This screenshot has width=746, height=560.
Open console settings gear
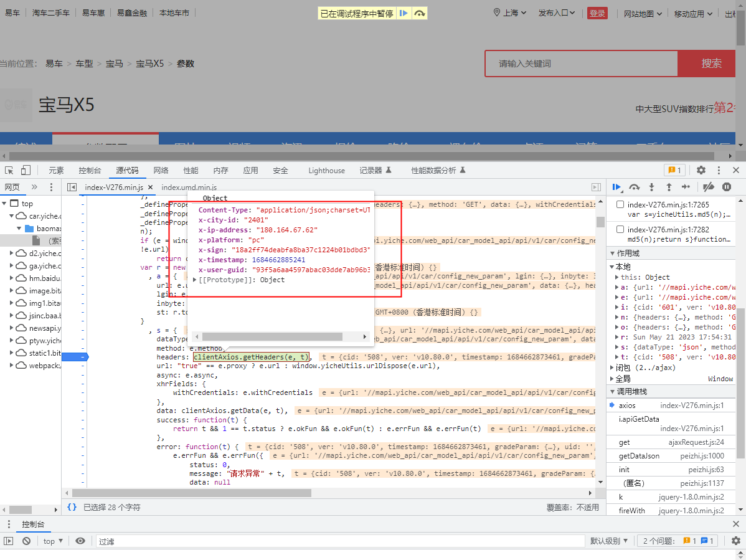[x=735, y=541]
